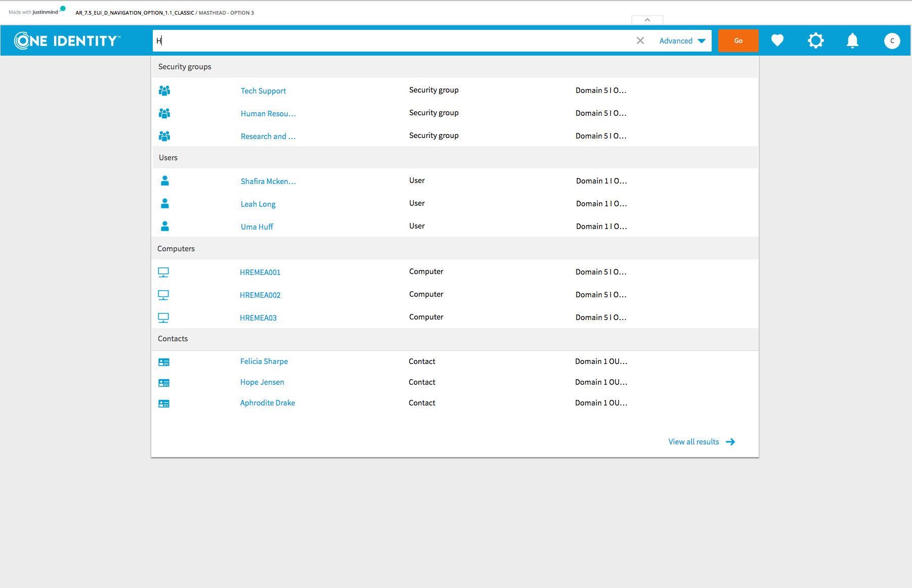Image resolution: width=912 pixels, height=588 pixels.
Task: Click the Security groups section header
Action: tap(455, 67)
